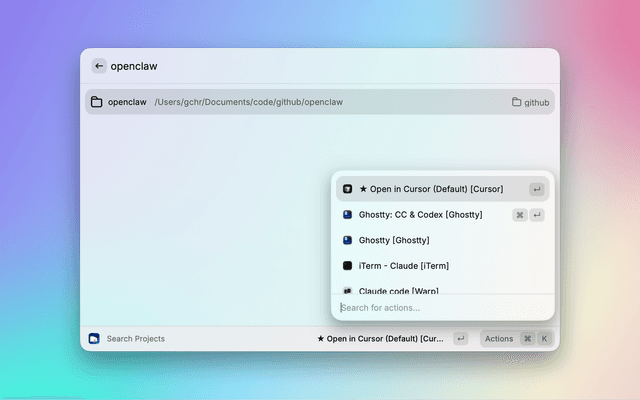This screenshot has height=400, width=640.
Task: Click the back arrow button
Action: [x=99, y=66]
